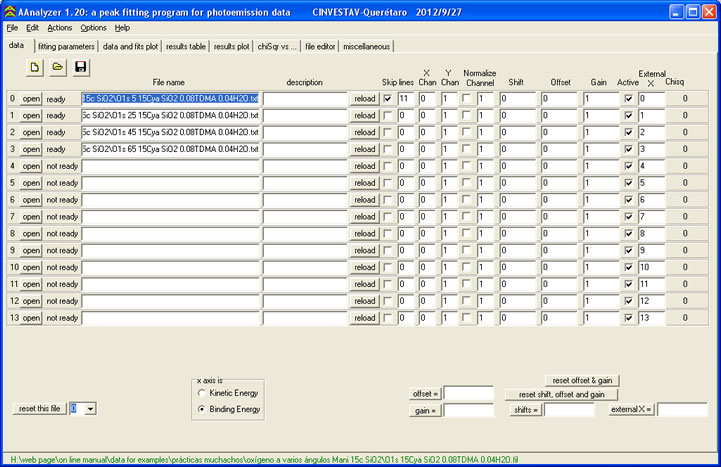Screen dimensions: 721x467
Task: Click the new file icon
Action: (34, 67)
